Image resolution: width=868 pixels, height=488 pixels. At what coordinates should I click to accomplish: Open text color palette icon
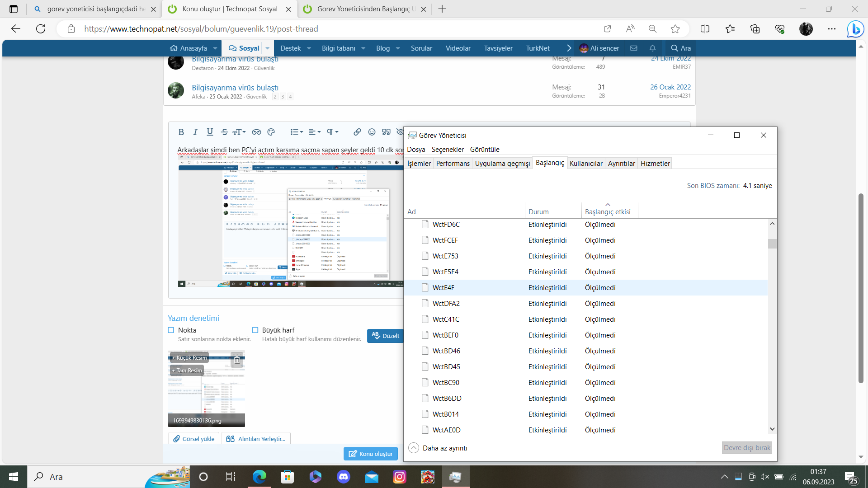[x=271, y=132]
